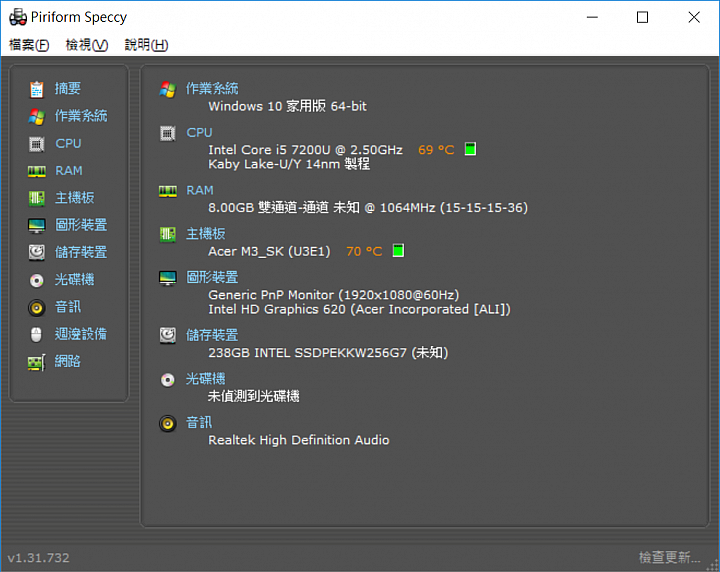Image resolution: width=720 pixels, height=572 pixels.
Task: Click Kaby Lake-U/Y 14nm 製程 text
Action: (x=289, y=164)
